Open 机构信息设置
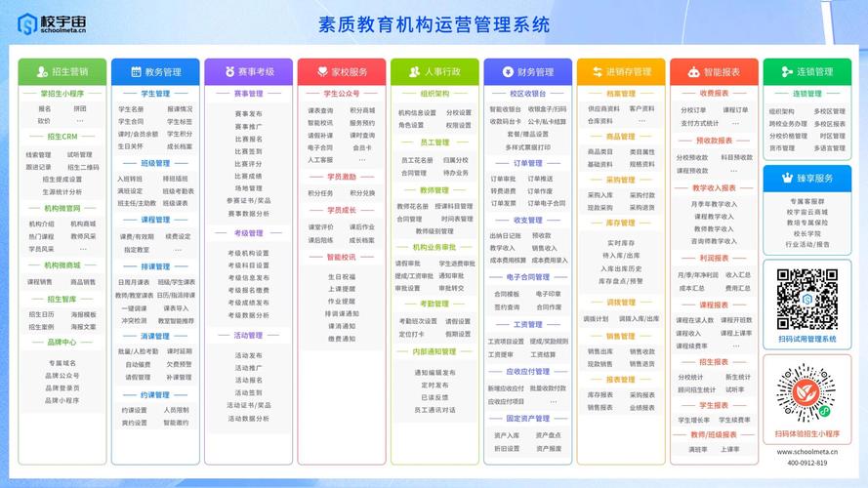868x488 pixels. [x=417, y=113]
